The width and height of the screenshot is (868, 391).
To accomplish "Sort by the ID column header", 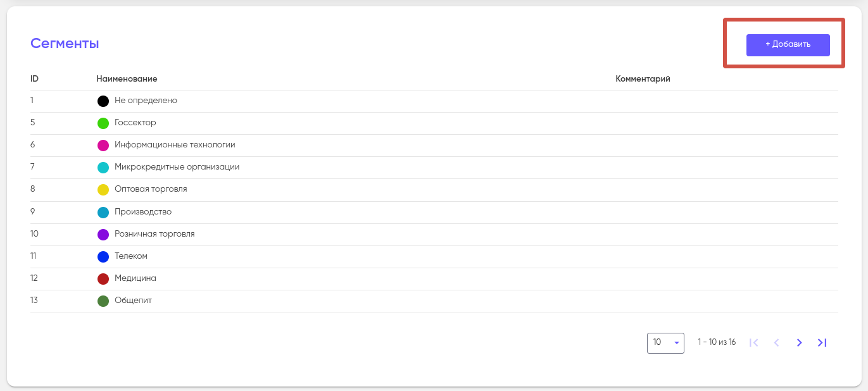I will click(x=34, y=79).
